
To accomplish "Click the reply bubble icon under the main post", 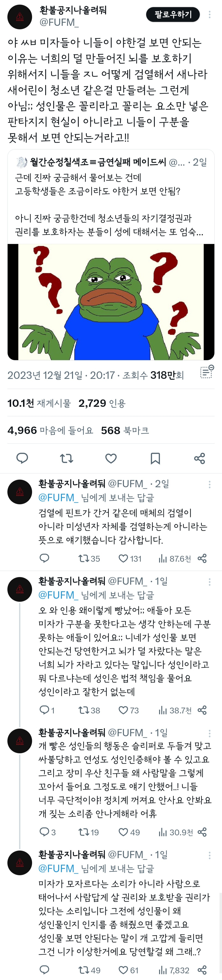I will coord(22,458).
